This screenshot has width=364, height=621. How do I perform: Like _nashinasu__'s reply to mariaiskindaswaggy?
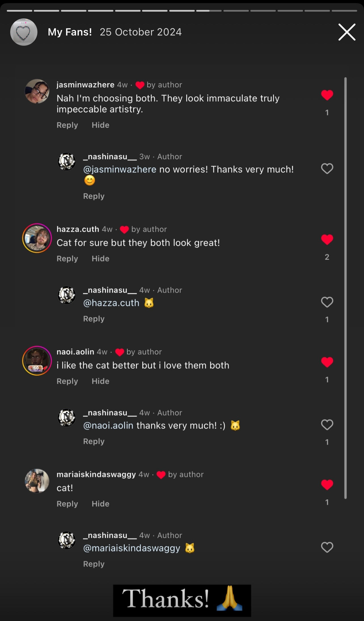(x=327, y=547)
